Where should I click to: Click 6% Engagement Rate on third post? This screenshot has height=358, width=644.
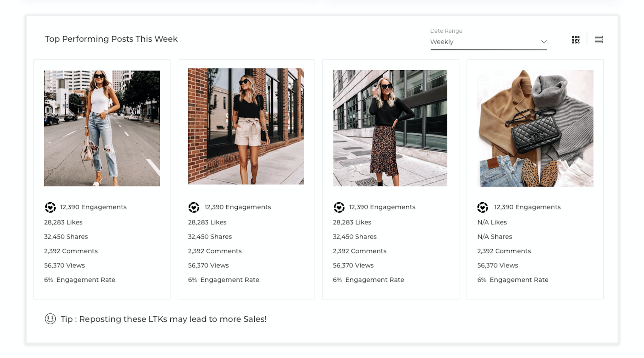(x=368, y=280)
